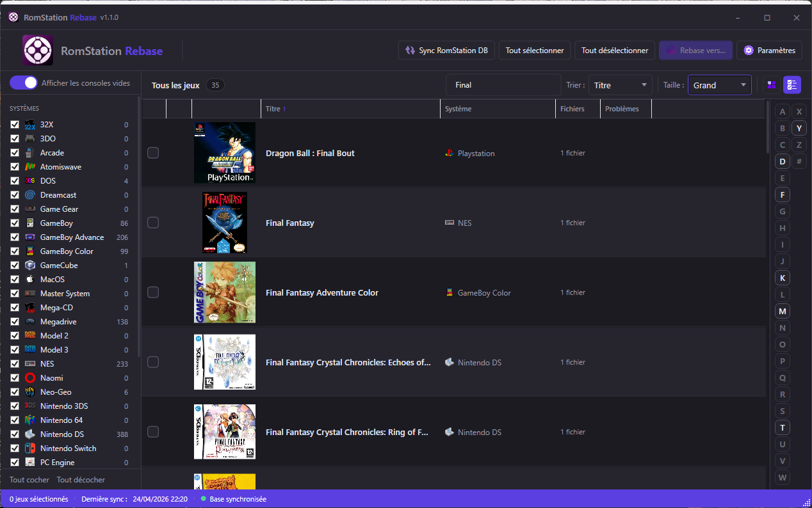Uncheck the GameBoy Advance checkbox
The width and height of the screenshot is (812, 508).
tap(15, 237)
